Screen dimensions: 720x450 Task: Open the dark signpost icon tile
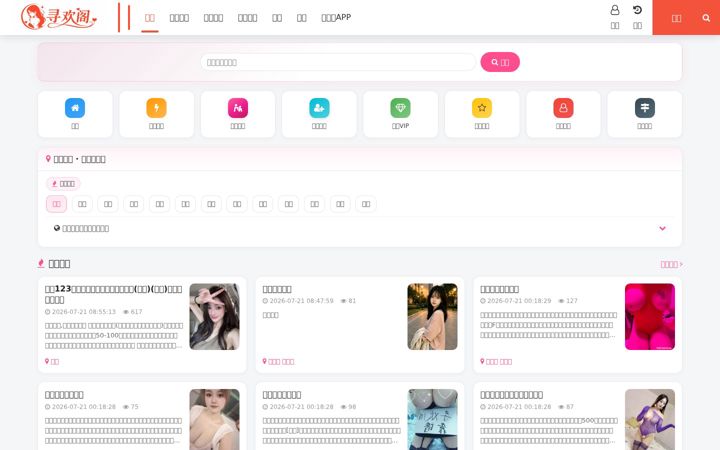click(x=645, y=108)
